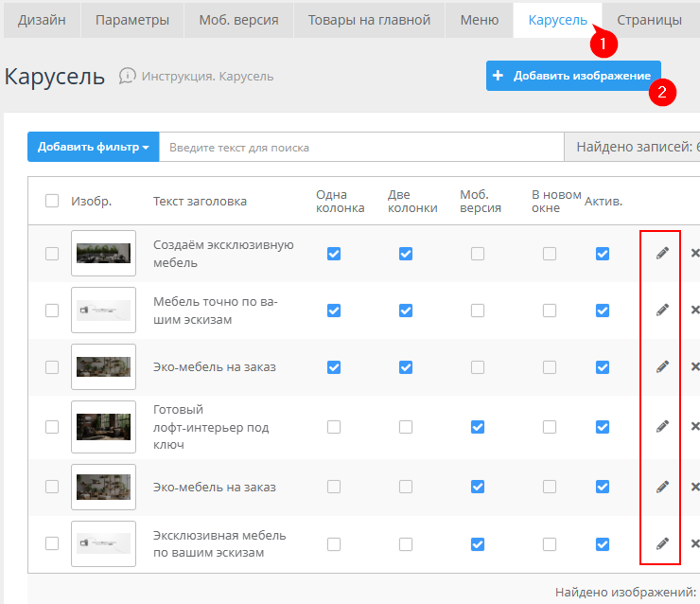This screenshot has width=700, height=604.
Task: Remove 'Готовый лофт-интерьер под ключ' slide
Action: (695, 427)
